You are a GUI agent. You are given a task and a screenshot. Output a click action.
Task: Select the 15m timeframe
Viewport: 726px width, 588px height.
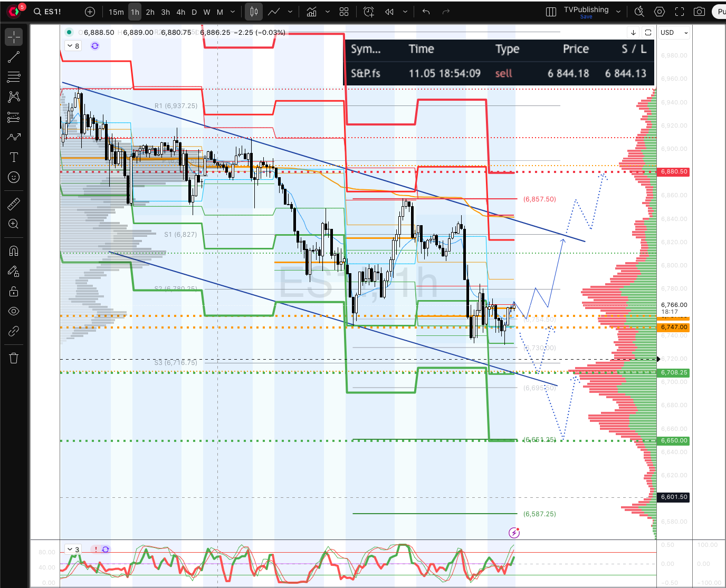point(116,12)
